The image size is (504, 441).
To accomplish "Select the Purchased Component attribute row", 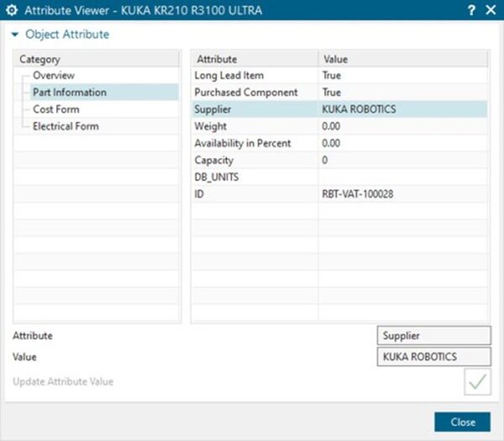I will pos(245,92).
